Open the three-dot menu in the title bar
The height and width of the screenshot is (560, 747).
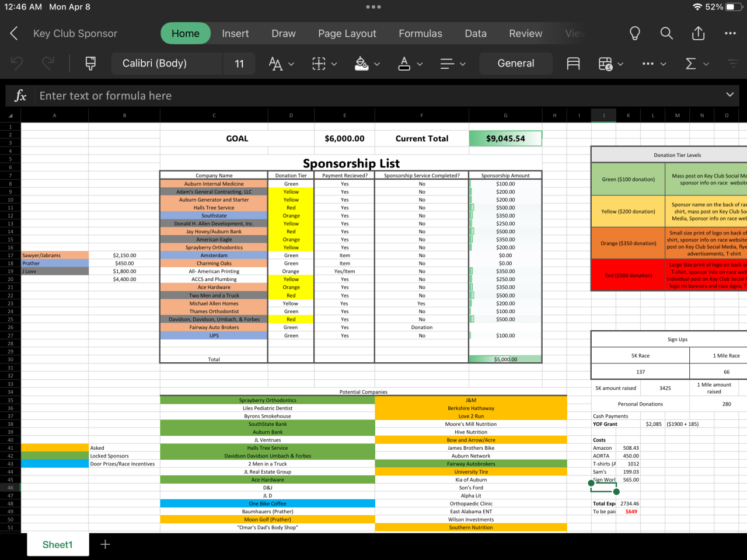tap(730, 34)
